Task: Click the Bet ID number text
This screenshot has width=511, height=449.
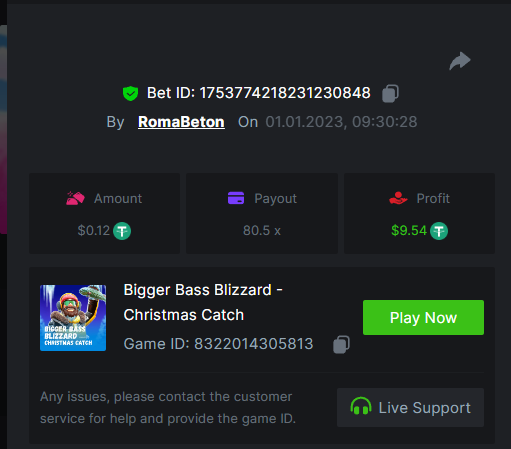Action: pos(285,93)
